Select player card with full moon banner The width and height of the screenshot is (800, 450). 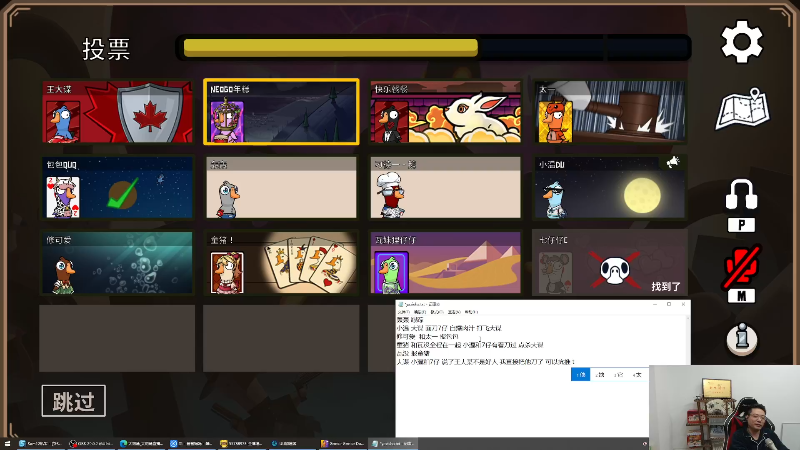[x=610, y=188]
